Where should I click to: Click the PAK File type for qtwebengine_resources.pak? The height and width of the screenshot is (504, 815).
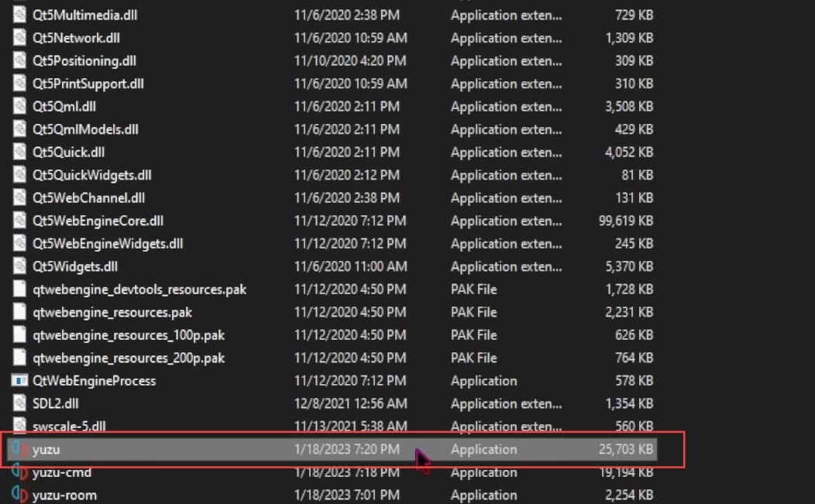(x=473, y=312)
